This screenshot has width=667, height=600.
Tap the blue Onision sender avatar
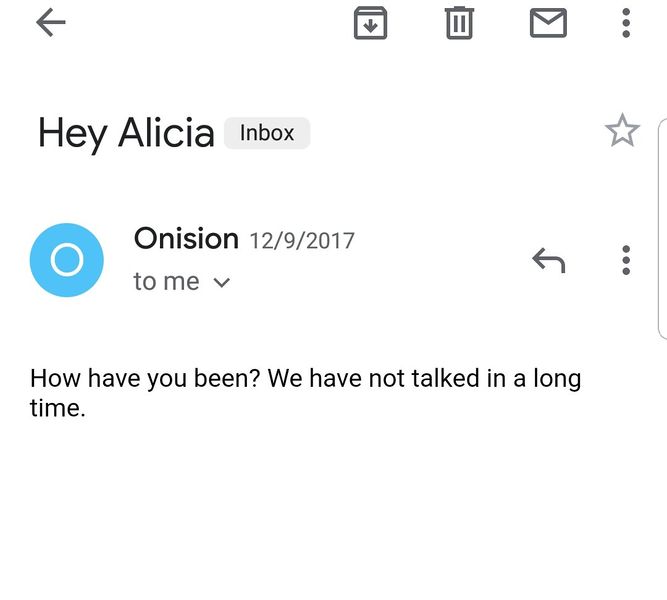(67, 260)
